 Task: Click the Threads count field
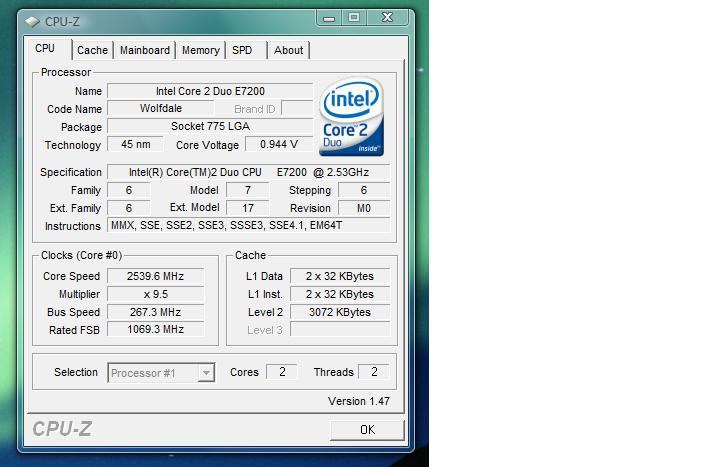pos(374,371)
